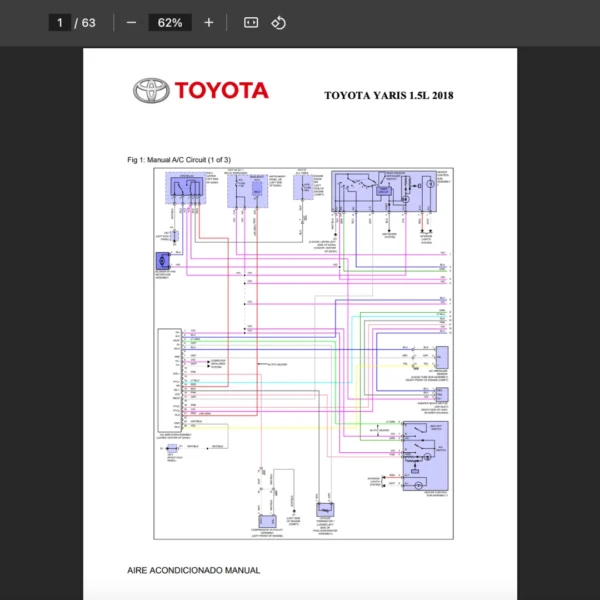Click the AIRE ACONDICIONADO MANUAL footer text
Screen dimensions: 600x600
193,570
